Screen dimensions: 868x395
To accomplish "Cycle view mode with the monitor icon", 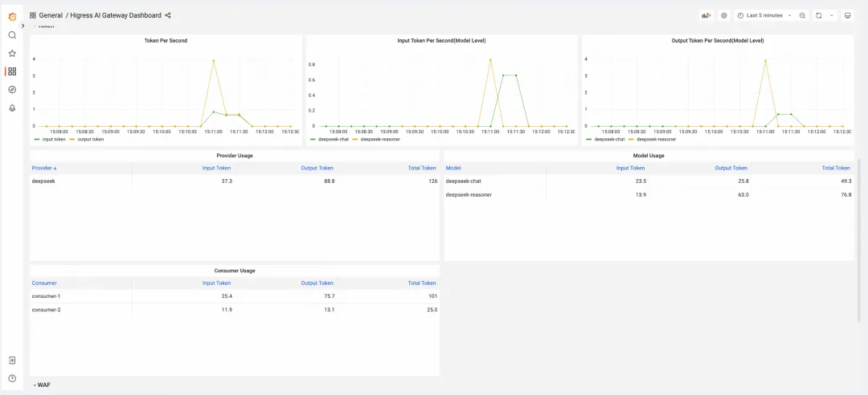I will pos(848,15).
